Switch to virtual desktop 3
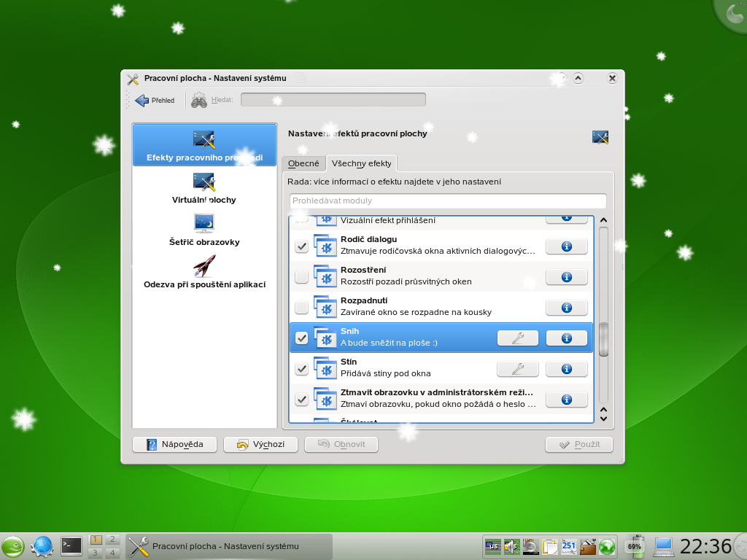The image size is (747, 560). [96, 553]
